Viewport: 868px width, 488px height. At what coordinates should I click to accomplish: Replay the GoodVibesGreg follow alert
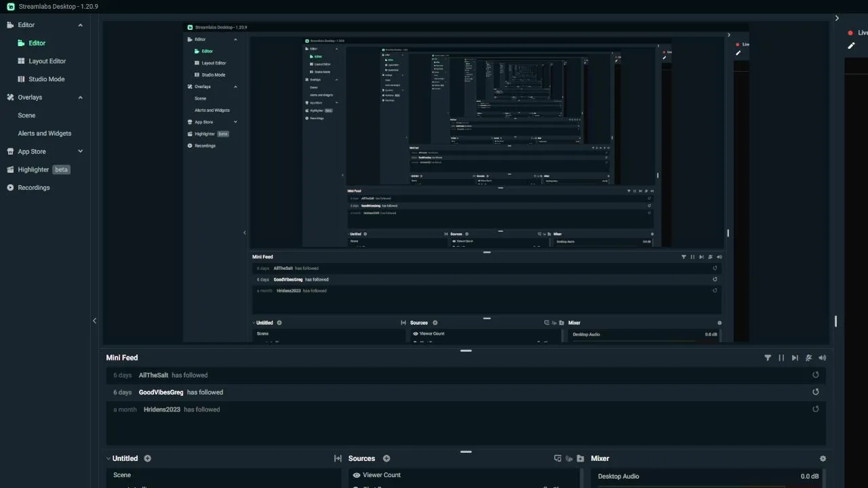[x=816, y=392]
